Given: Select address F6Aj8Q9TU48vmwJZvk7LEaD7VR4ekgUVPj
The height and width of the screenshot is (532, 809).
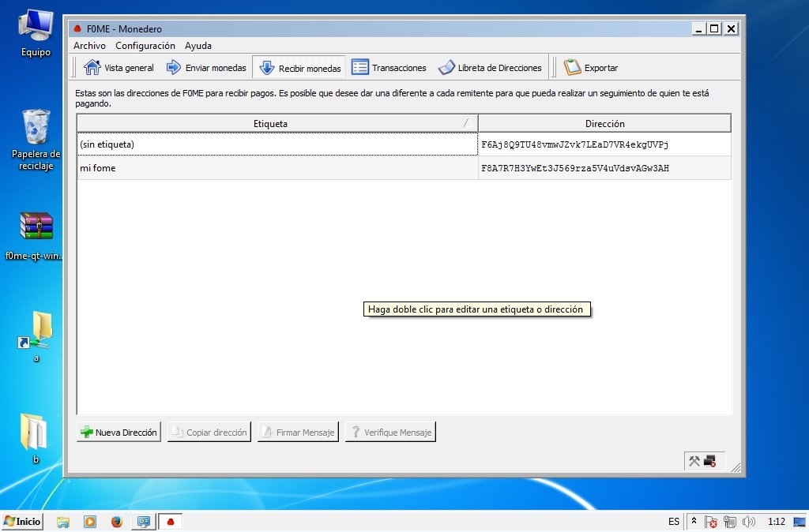Looking at the screenshot, I should tap(604, 144).
